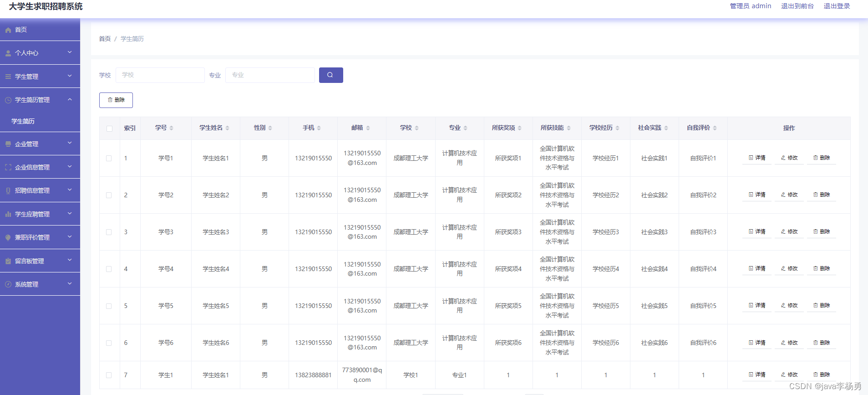Check the row checkbox for 学号1
Screen dimensions: 868x395
[x=109, y=159]
